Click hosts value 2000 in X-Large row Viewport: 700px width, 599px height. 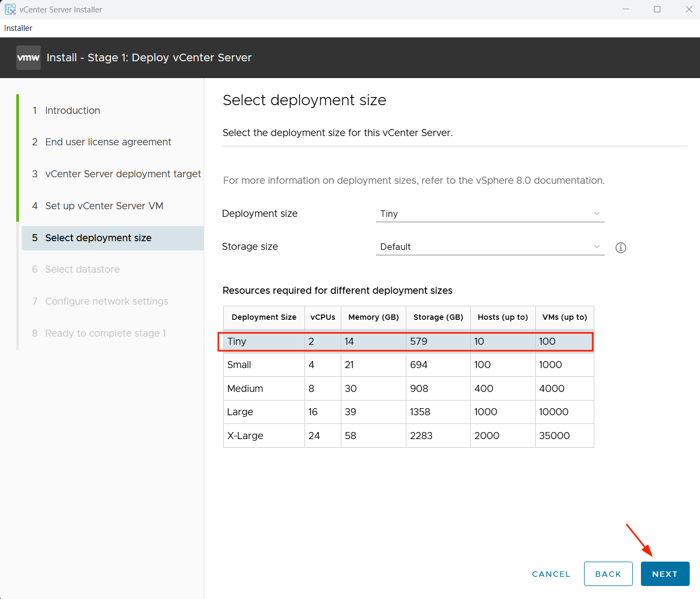[x=487, y=436]
